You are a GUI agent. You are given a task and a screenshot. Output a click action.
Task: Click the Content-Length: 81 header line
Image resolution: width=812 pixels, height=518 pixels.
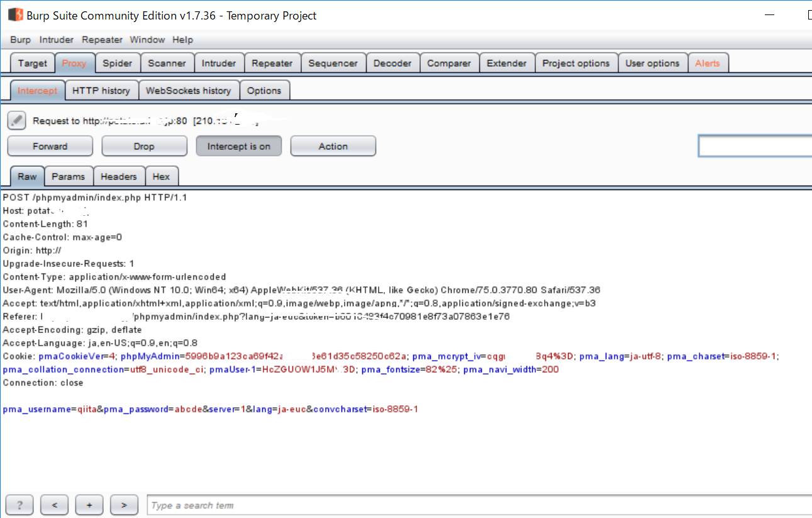tap(45, 224)
